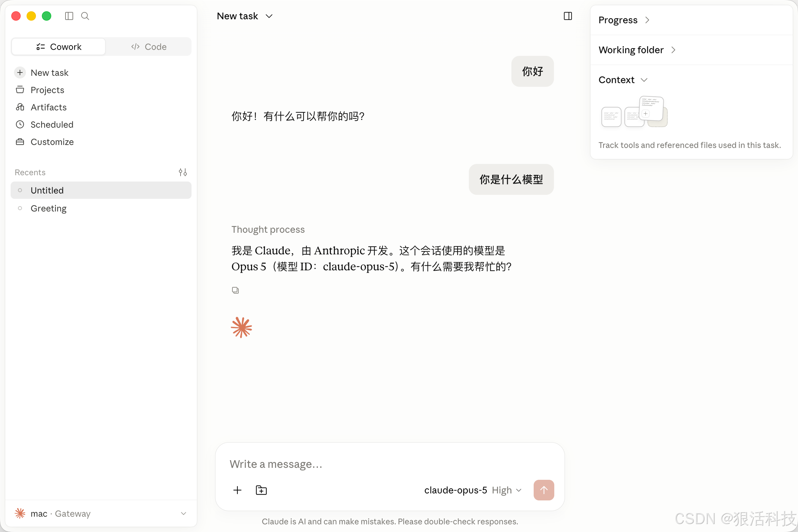This screenshot has height=532, width=798.
Task: Open the New task title dropdown
Action: [x=245, y=16]
